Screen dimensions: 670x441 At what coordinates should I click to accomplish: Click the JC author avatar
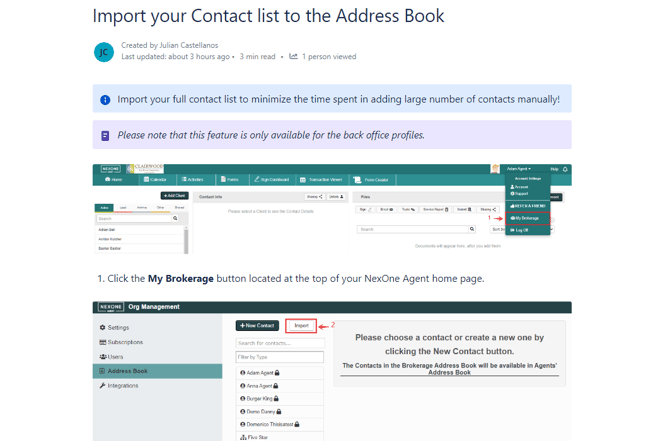click(104, 52)
